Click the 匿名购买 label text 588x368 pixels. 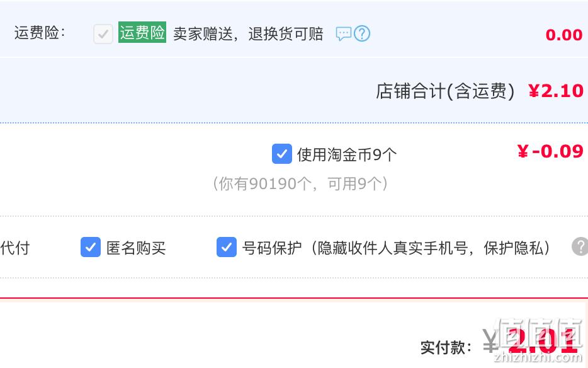[136, 248]
